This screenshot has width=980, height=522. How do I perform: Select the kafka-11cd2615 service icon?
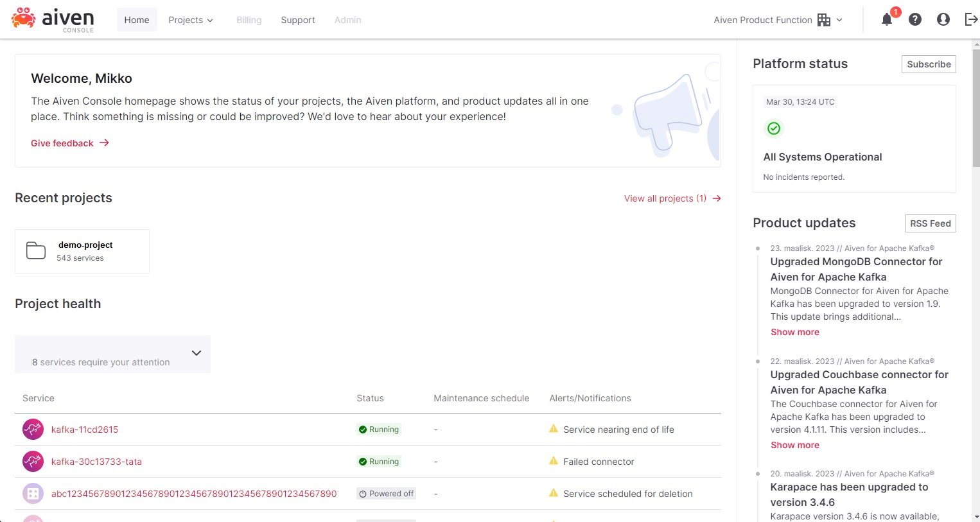click(33, 429)
